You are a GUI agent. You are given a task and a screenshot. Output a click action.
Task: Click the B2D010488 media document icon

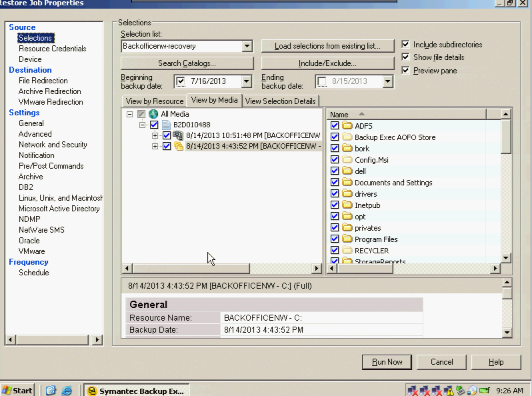166,125
